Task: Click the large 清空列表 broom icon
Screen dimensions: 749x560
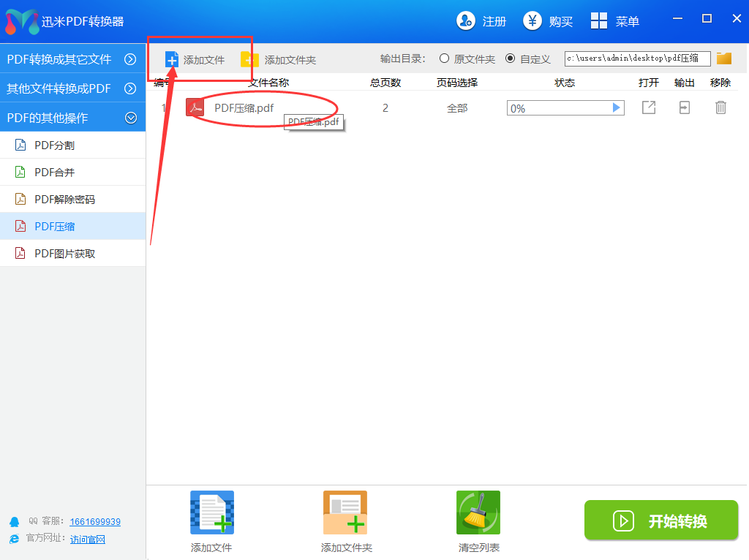Action: click(478, 512)
